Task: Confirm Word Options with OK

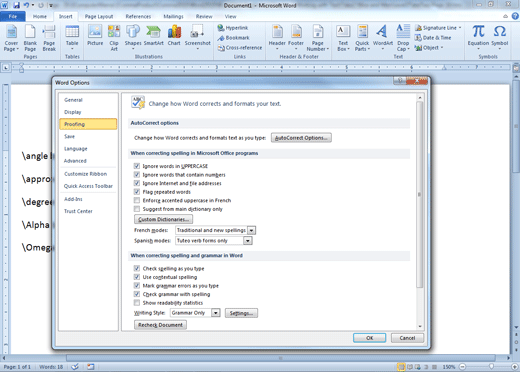Action: (369, 338)
